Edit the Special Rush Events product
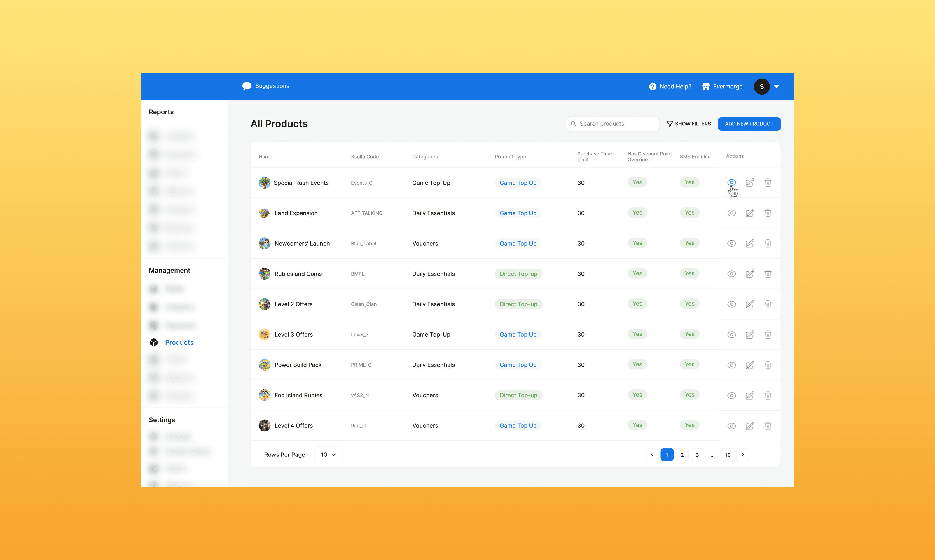Screen dimensions: 935x560 click(x=749, y=183)
